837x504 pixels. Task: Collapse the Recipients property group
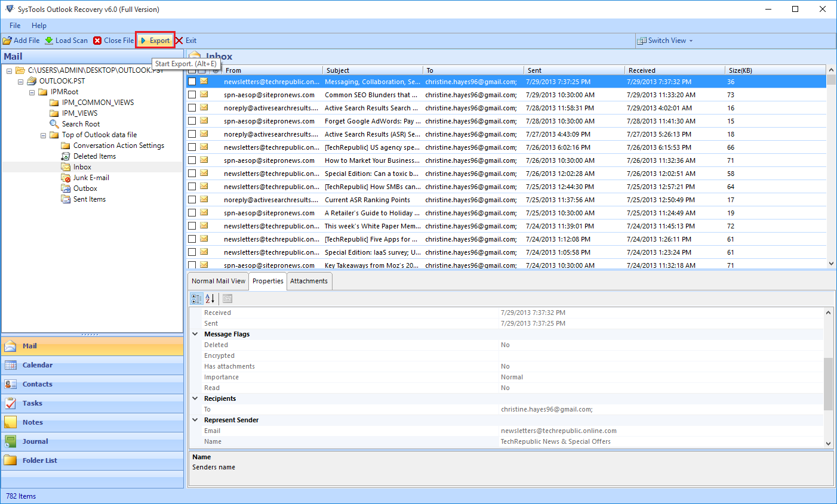(195, 398)
